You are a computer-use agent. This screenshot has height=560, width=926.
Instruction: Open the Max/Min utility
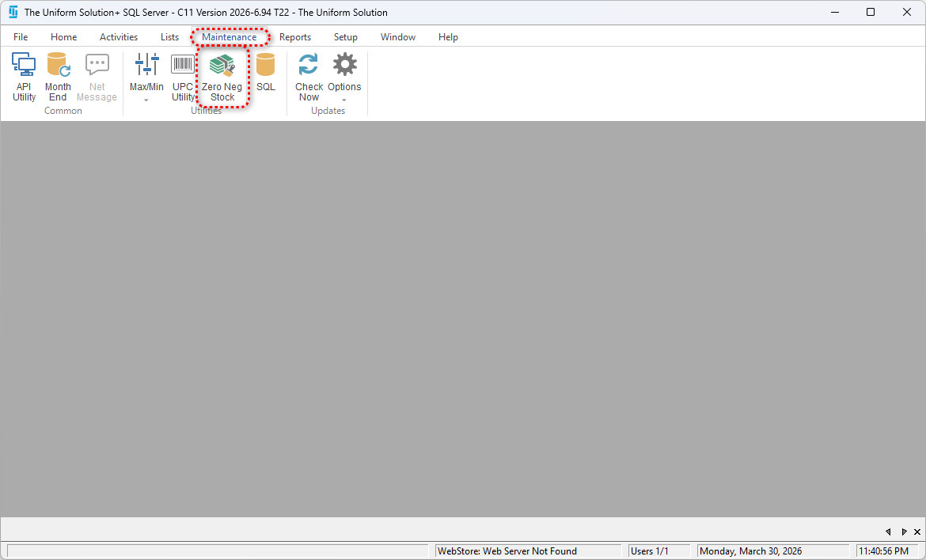pyautogui.click(x=146, y=73)
